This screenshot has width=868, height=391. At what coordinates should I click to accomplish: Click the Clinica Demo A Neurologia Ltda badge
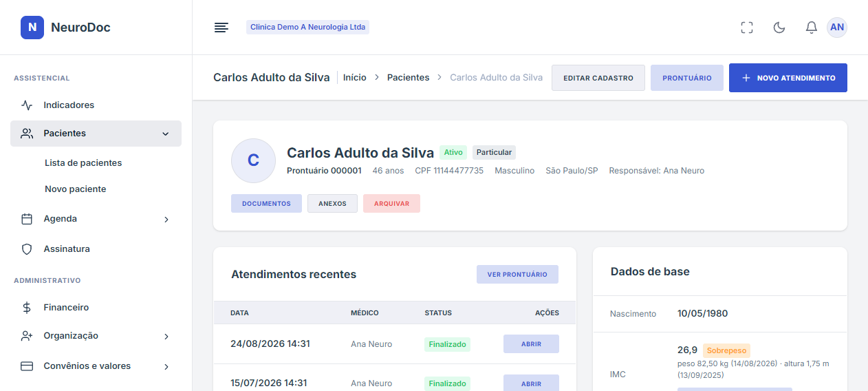pyautogui.click(x=307, y=28)
